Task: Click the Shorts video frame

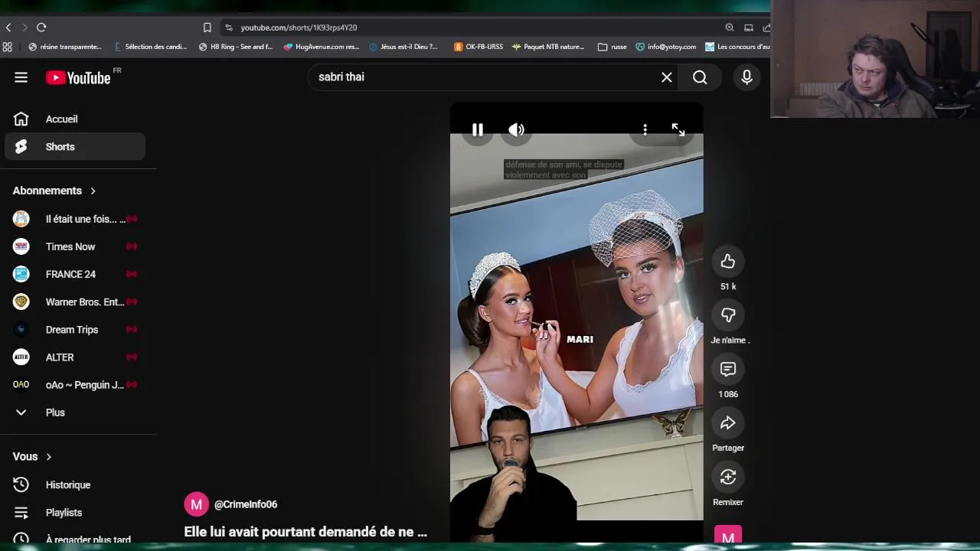Action: [x=577, y=321]
